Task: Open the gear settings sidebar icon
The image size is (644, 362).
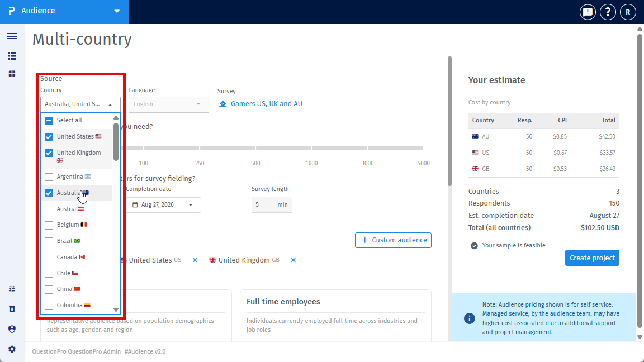Action: 12,349
